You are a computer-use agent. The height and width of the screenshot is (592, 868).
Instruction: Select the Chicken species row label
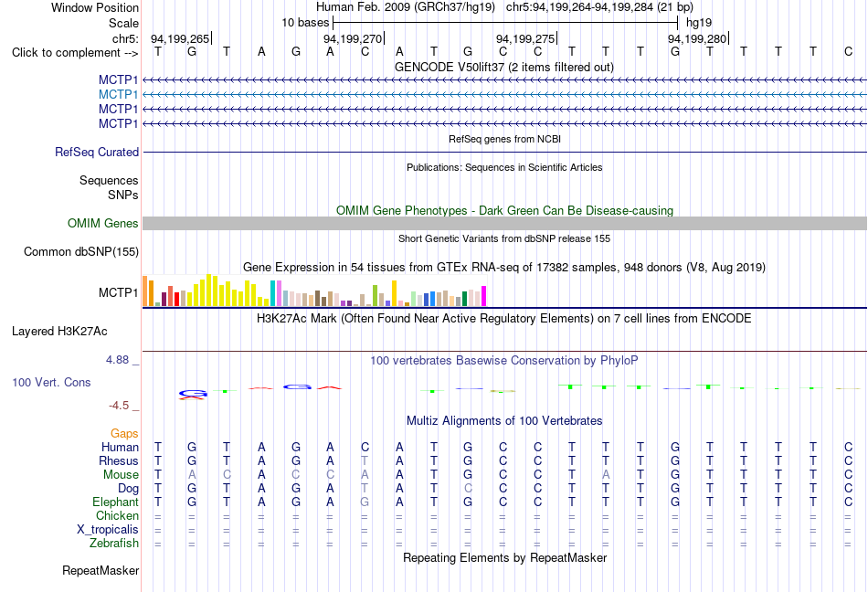point(117,515)
